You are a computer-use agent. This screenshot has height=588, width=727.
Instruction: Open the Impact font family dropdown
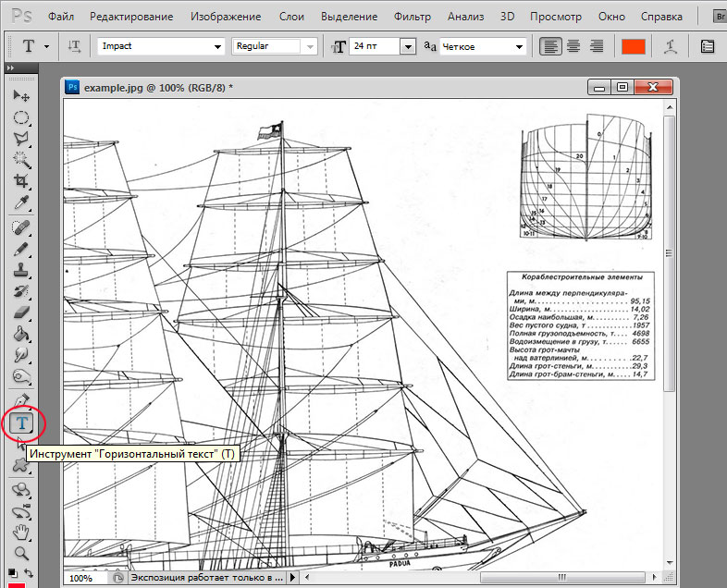(218, 46)
